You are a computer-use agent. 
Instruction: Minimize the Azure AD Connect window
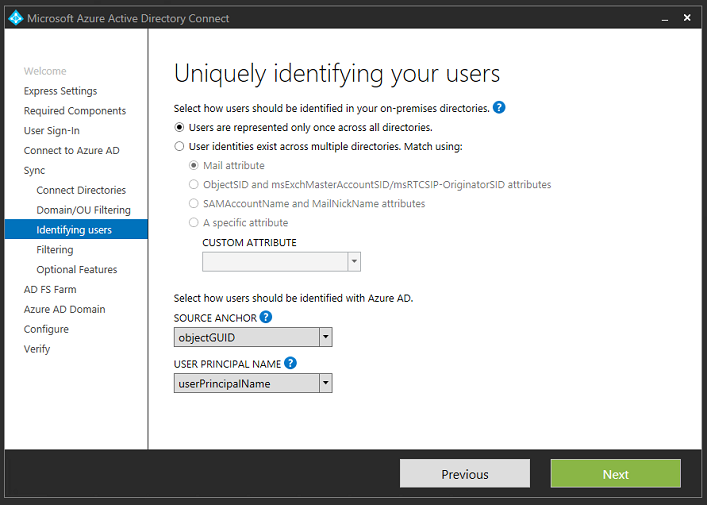pos(664,18)
